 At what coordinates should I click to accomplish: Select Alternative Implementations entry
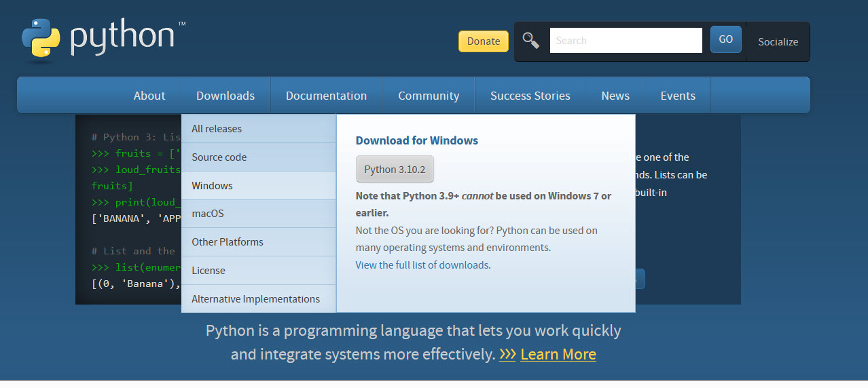coord(259,299)
